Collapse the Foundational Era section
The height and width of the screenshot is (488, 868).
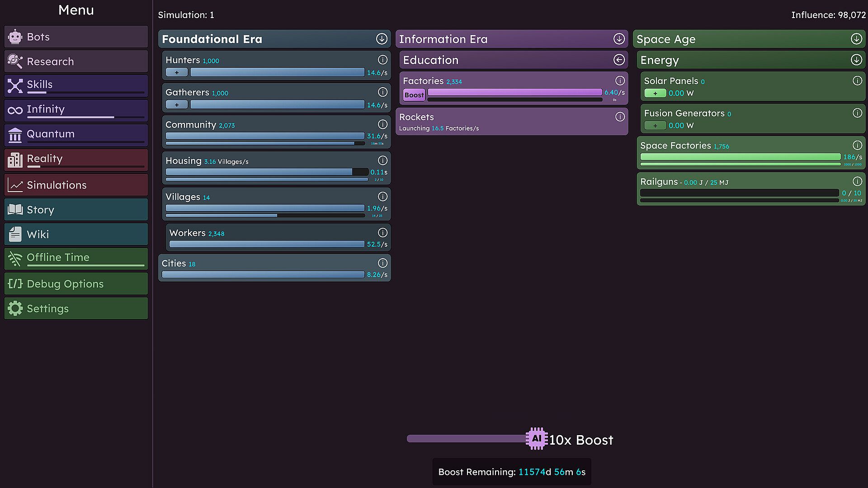[x=382, y=39]
